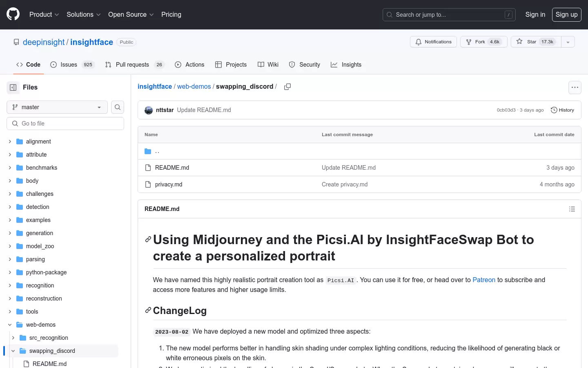Open the Solutions menu
Viewport: 588px width, 368px height.
click(x=84, y=14)
